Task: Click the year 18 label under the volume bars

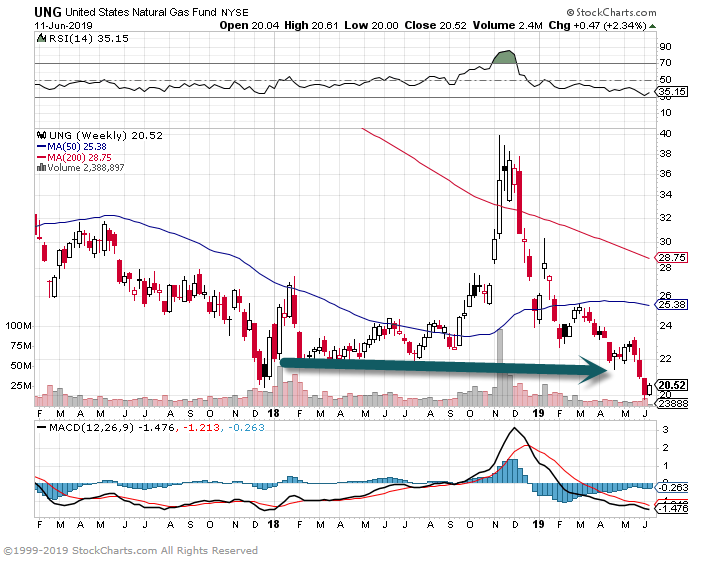Action: tap(273, 413)
